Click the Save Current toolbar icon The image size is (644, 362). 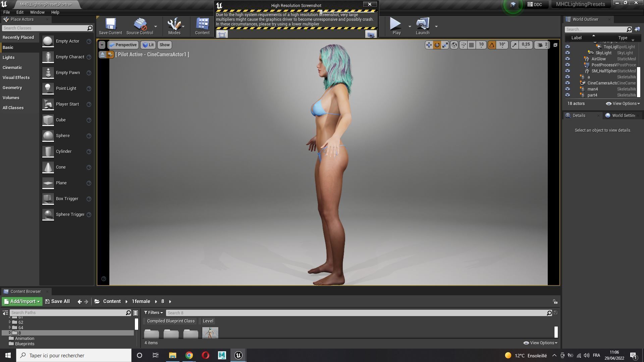(x=110, y=26)
